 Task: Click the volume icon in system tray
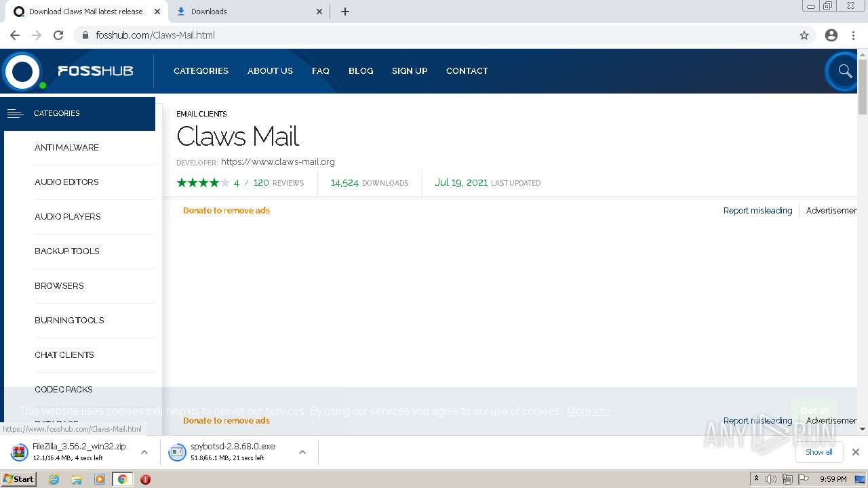pos(771,479)
